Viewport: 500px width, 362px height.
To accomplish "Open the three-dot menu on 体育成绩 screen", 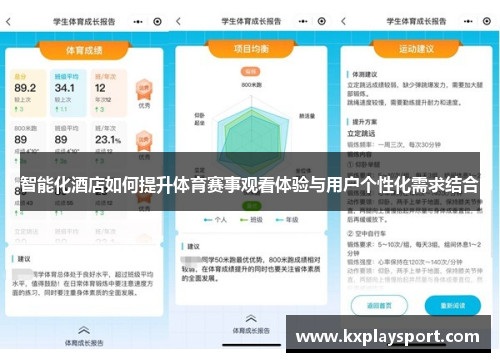I will click(138, 22).
